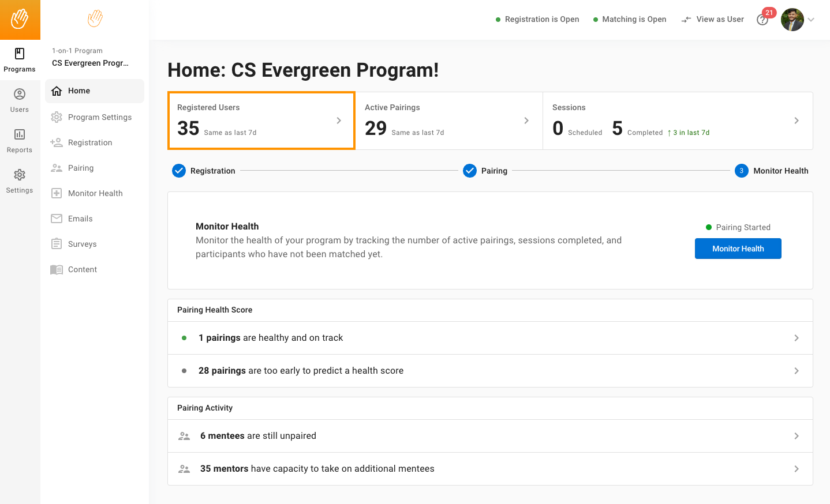Click the Registered Users count 35
This screenshot has height=504, width=830.
pos(188,128)
